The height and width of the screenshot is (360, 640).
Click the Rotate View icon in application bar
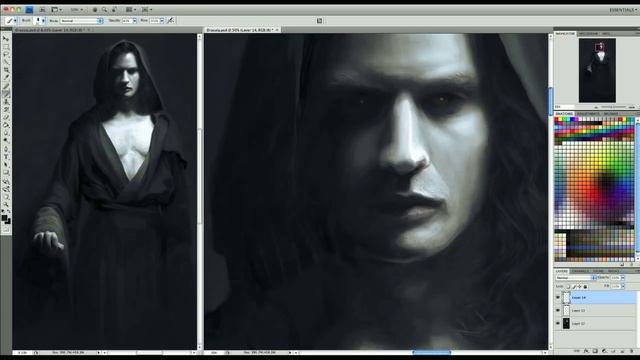coord(113,9)
